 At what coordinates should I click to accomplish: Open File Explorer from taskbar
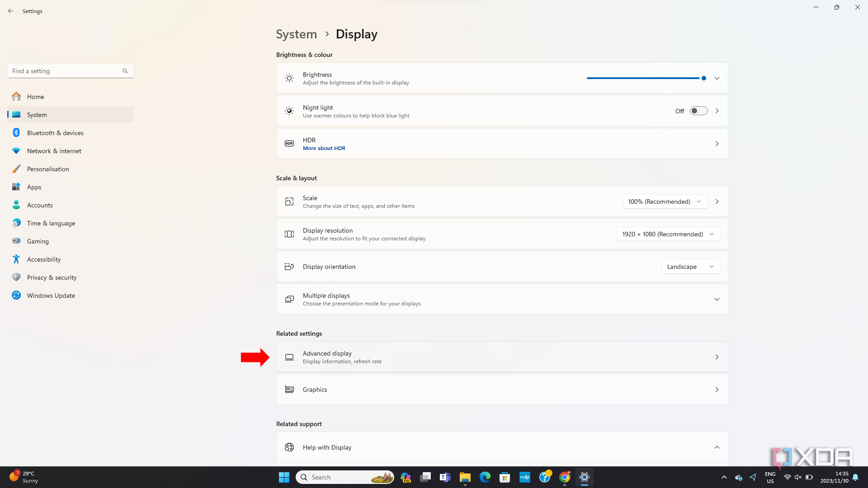pos(465,477)
